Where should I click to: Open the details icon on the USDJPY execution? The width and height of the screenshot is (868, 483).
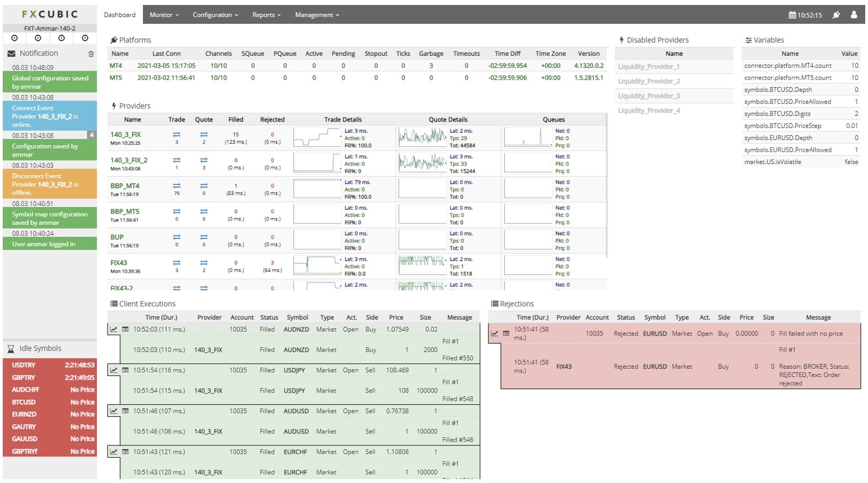[125, 370]
